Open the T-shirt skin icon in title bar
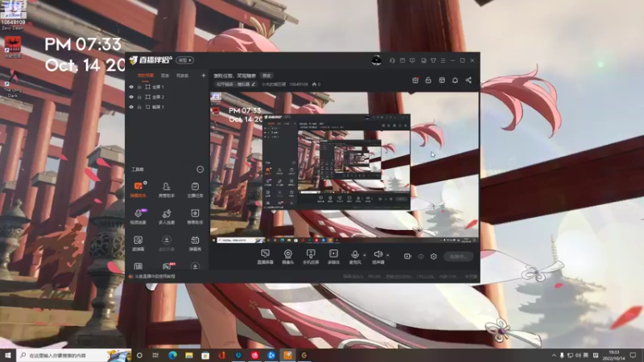Viewport: 644px width, 362px height. pyautogui.click(x=433, y=60)
